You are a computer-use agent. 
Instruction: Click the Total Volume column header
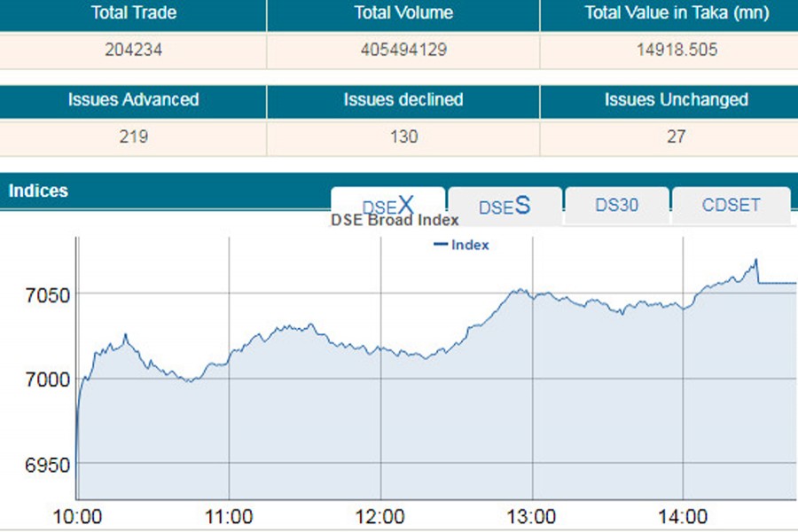(x=402, y=13)
